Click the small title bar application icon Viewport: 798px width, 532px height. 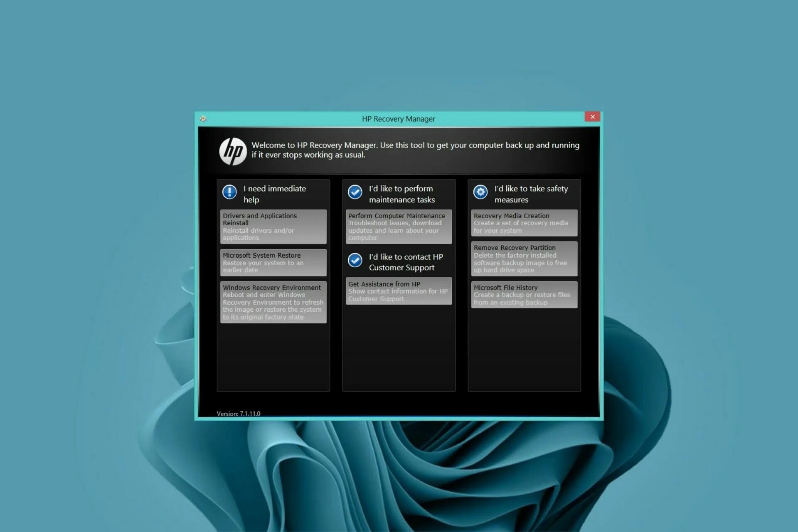pyautogui.click(x=203, y=119)
